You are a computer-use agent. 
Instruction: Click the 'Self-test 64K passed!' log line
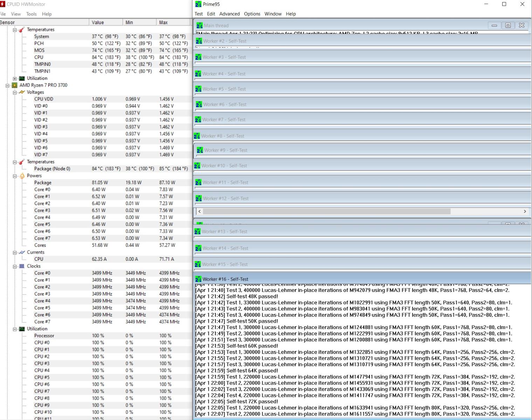point(237,371)
